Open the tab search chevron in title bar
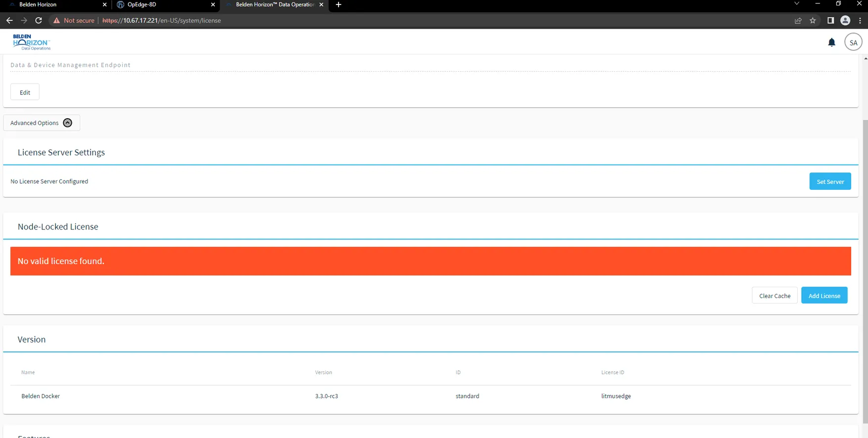This screenshot has height=438, width=868. [797, 4]
